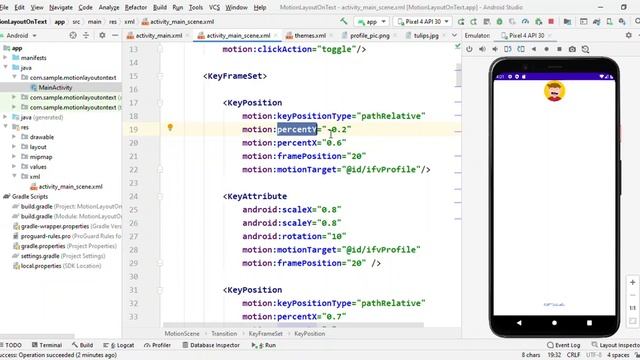The width and height of the screenshot is (640, 360).
Task: Click the AVD Manager phone icon in toolbar
Action: 609,22
